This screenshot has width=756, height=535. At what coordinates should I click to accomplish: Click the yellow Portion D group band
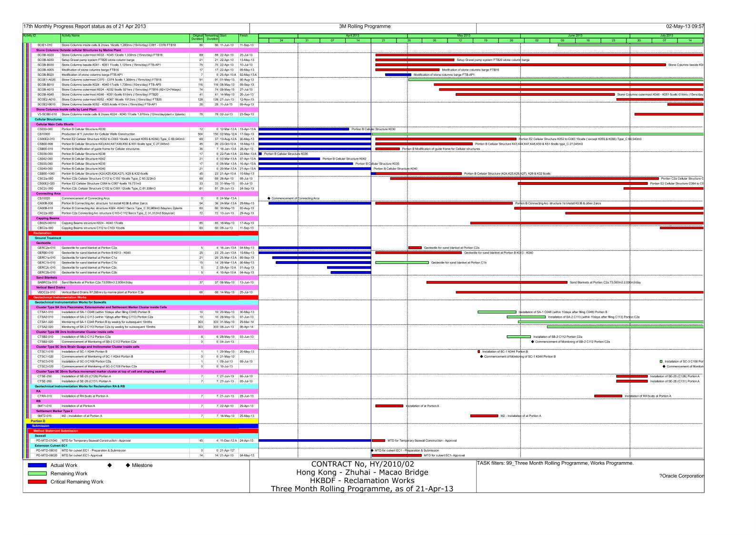point(142,421)
